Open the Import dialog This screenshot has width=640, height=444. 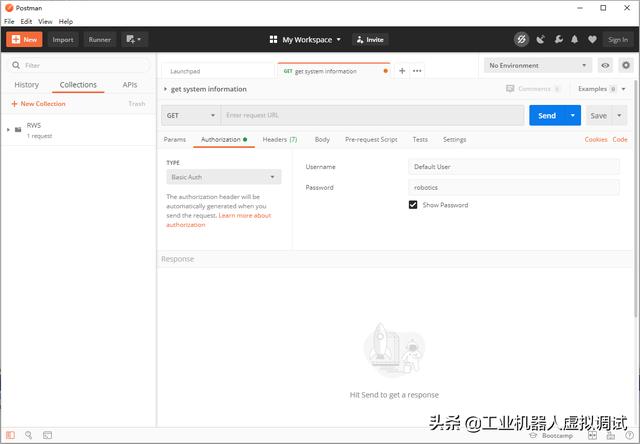coord(63,40)
